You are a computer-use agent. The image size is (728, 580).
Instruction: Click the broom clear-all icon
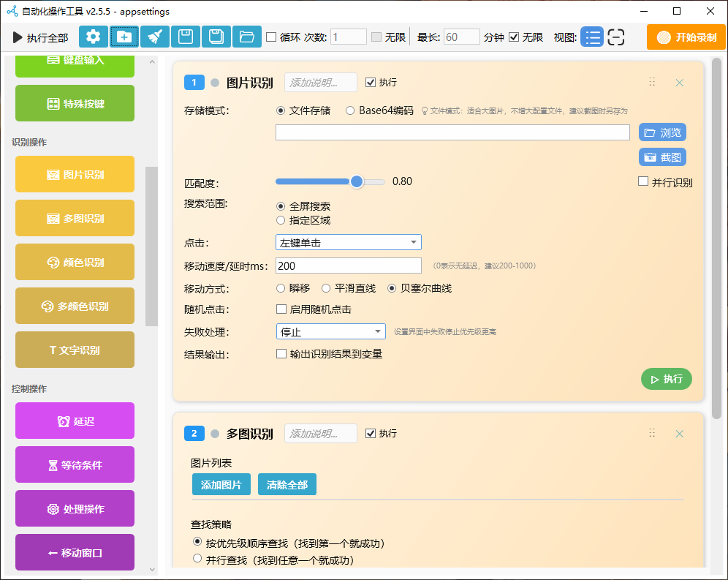tap(155, 37)
